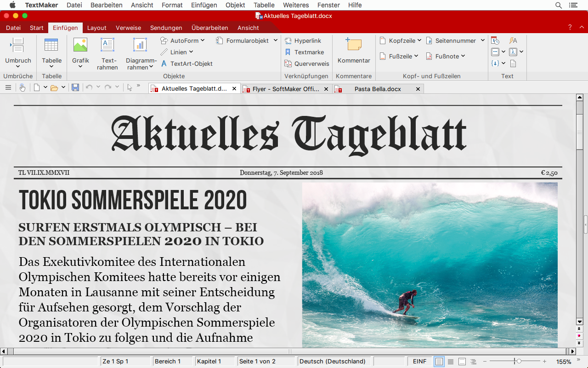Click the Fußzeile footer icon

coord(383,56)
